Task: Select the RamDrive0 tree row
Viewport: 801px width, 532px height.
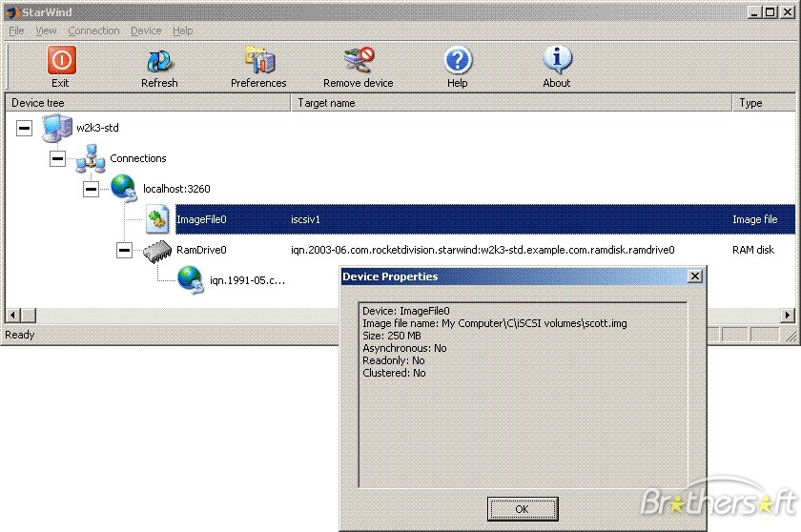Action: click(201, 250)
